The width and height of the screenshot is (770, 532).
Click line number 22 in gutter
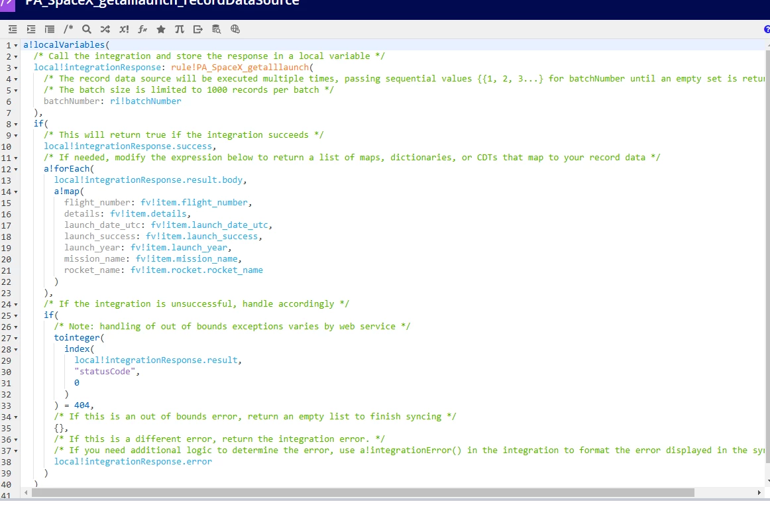point(7,282)
